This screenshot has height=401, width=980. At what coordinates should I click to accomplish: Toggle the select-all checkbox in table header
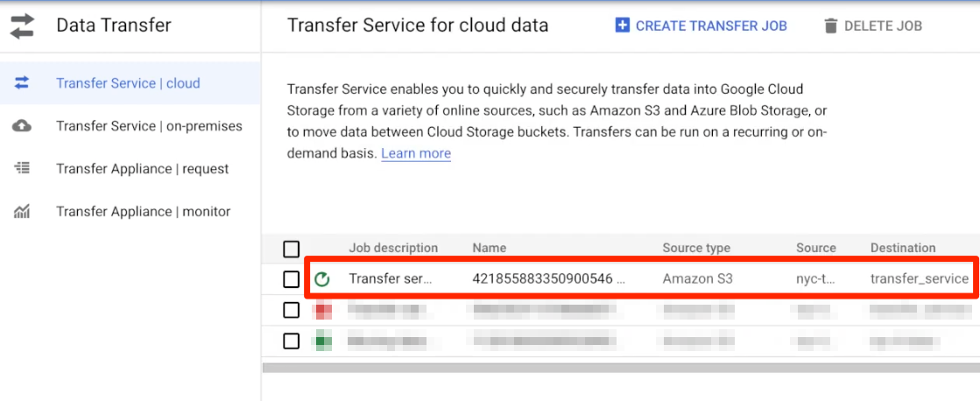click(292, 249)
